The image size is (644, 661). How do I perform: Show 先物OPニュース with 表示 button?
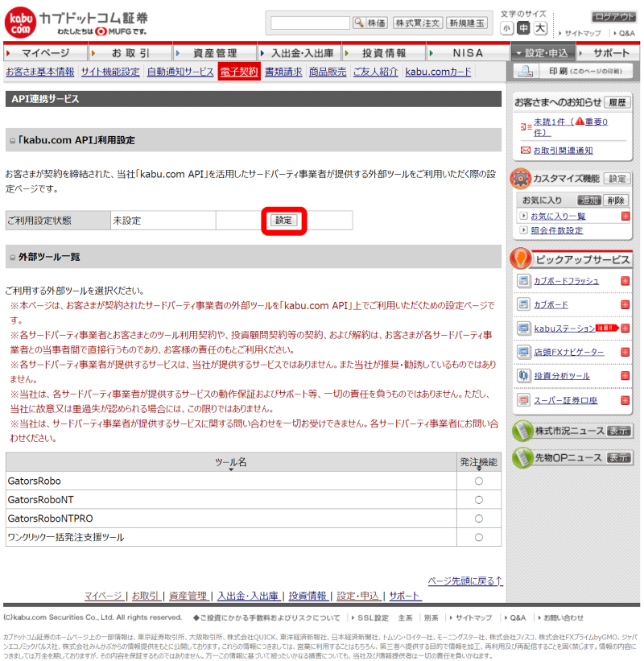click(619, 458)
